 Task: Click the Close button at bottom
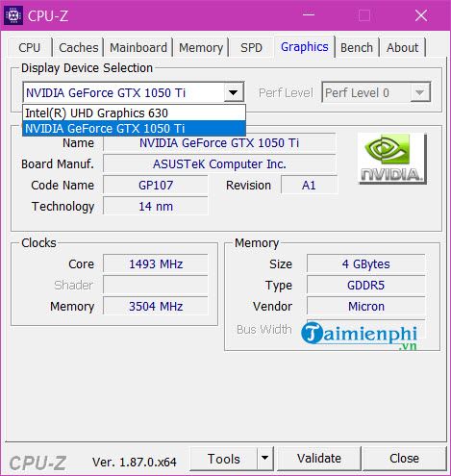point(404,459)
